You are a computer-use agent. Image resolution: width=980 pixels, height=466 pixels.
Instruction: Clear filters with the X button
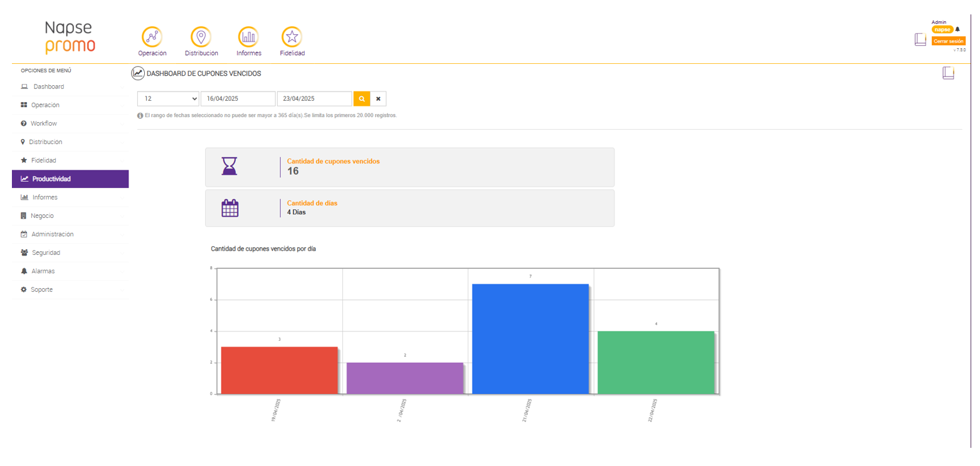pyautogui.click(x=378, y=99)
